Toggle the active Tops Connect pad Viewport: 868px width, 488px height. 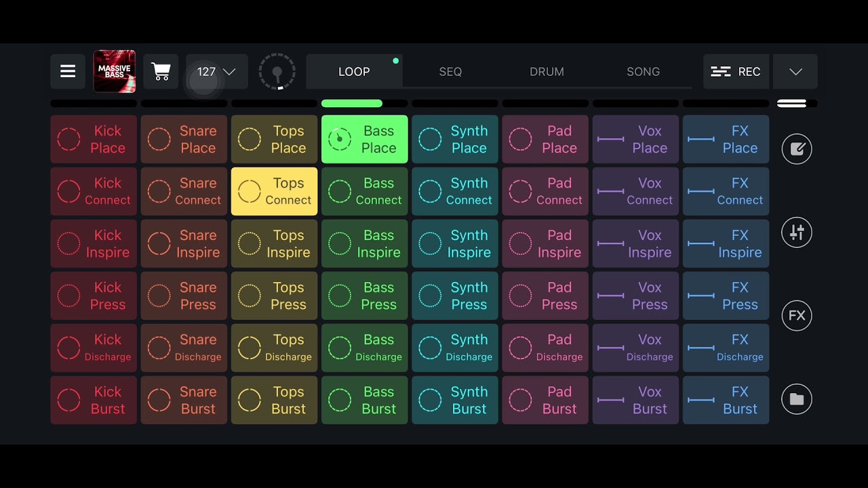(x=274, y=191)
